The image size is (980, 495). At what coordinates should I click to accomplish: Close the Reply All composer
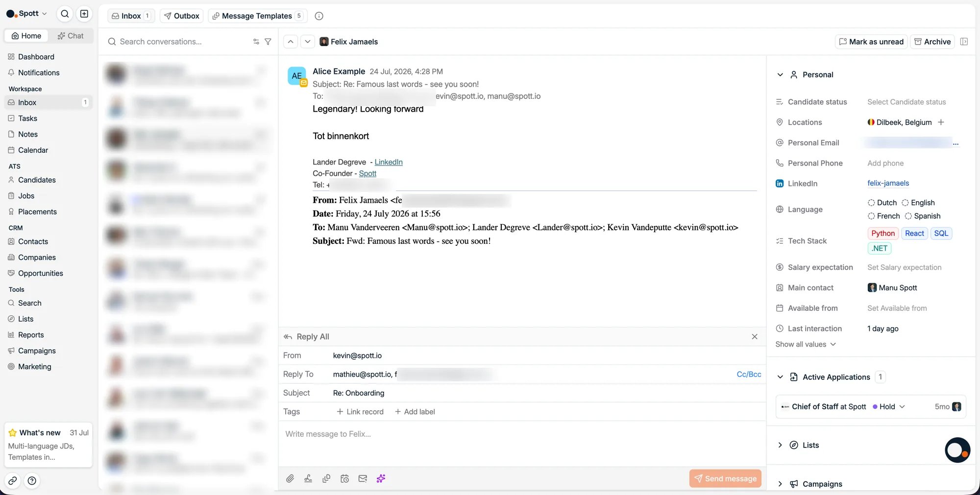pyautogui.click(x=755, y=336)
